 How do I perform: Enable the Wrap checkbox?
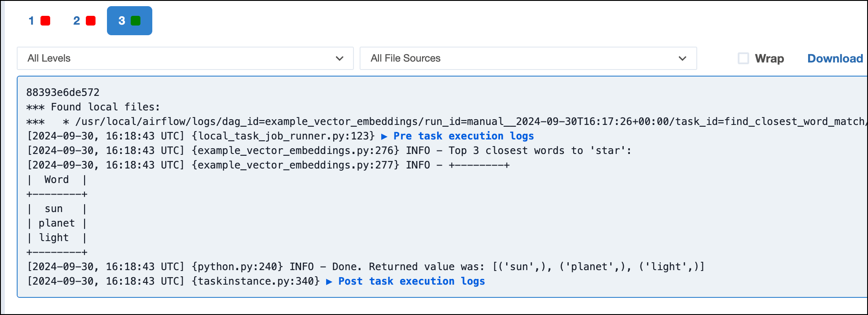click(743, 58)
